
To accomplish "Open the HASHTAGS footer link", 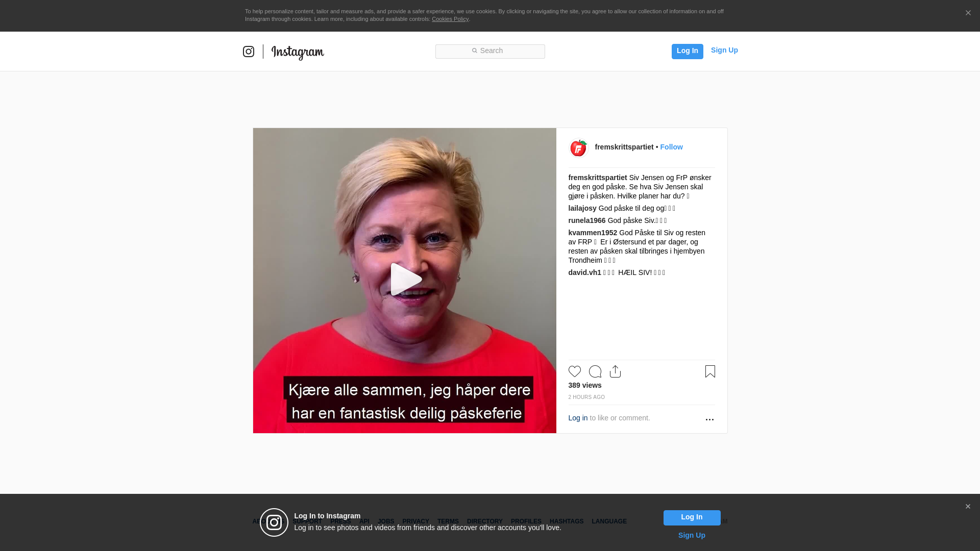I will click(x=567, y=521).
